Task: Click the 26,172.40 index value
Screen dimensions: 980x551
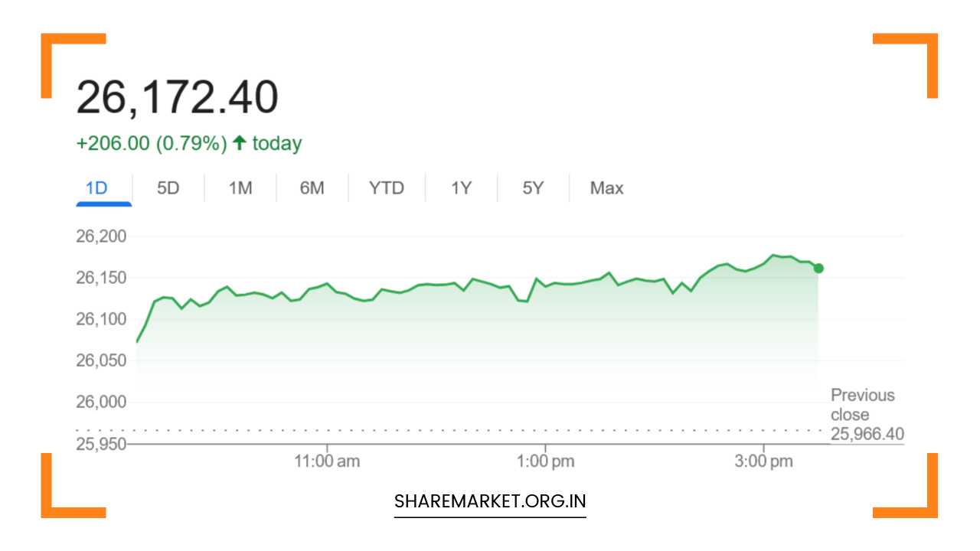Action: (x=177, y=98)
